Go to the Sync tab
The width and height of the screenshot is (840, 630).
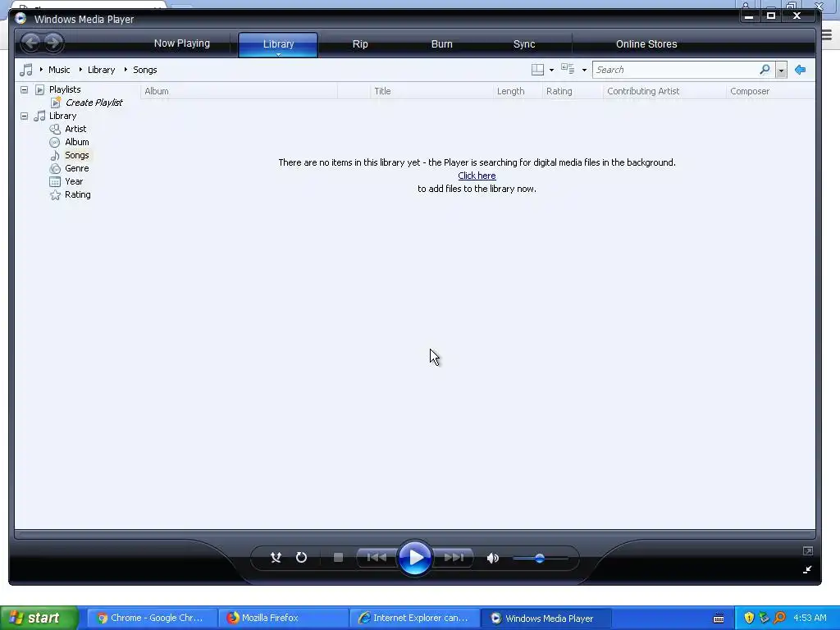[x=524, y=44]
